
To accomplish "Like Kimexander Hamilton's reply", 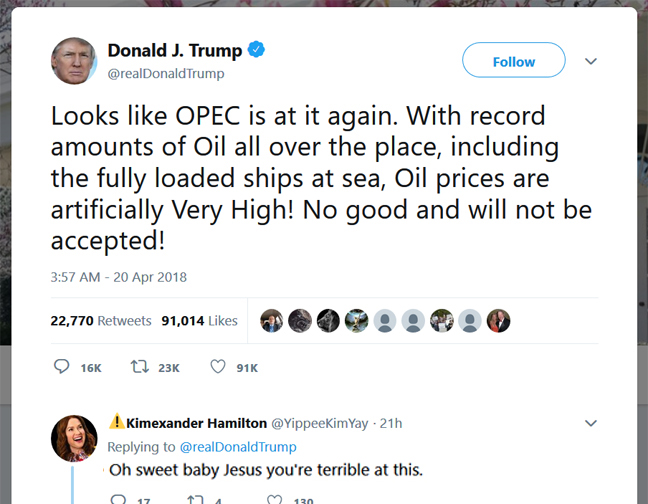I will point(275,498).
